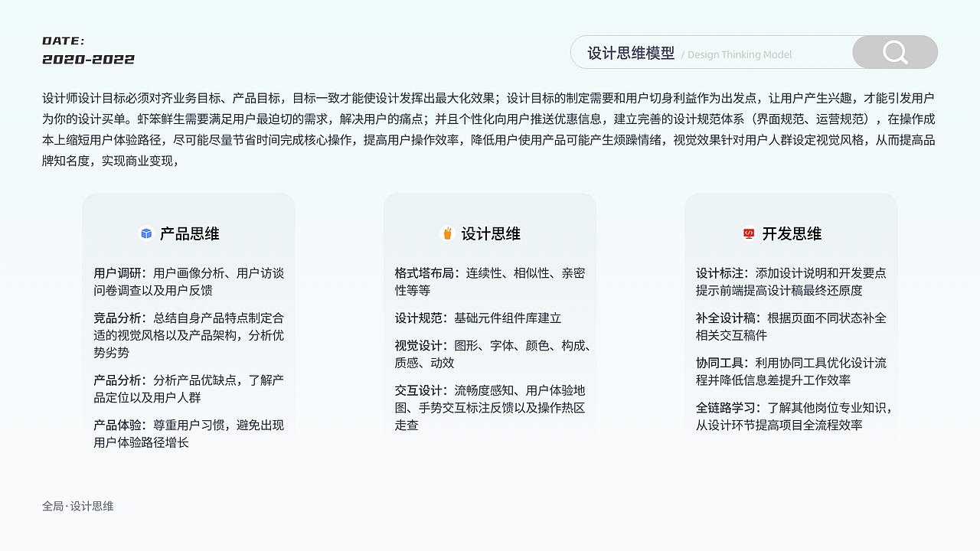Select the 设计思维 card heading
Image resolution: width=980 pixels, height=551 pixels.
click(491, 234)
